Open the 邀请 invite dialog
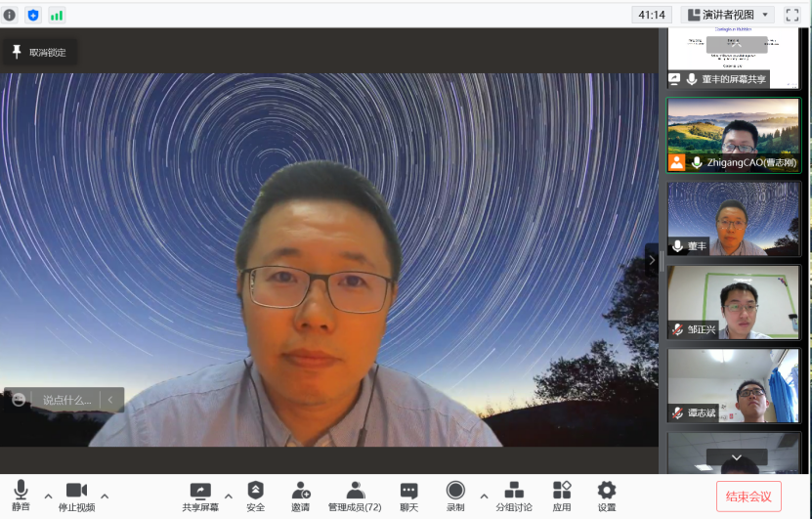 coord(300,496)
